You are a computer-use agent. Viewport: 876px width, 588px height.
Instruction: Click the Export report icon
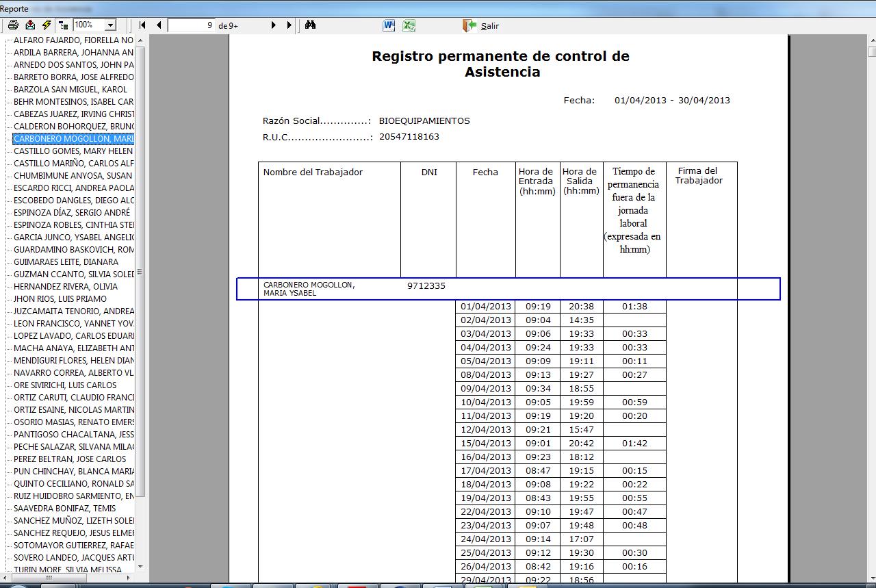[x=30, y=25]
